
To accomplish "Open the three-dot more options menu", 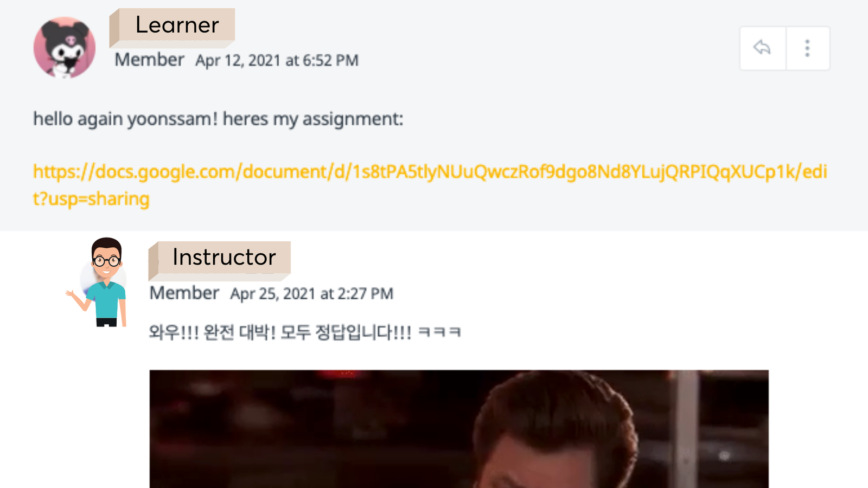I will coord(807,48).
